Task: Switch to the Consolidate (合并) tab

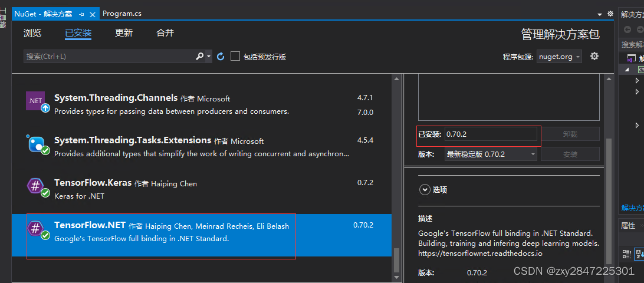Action: point(165,33)
